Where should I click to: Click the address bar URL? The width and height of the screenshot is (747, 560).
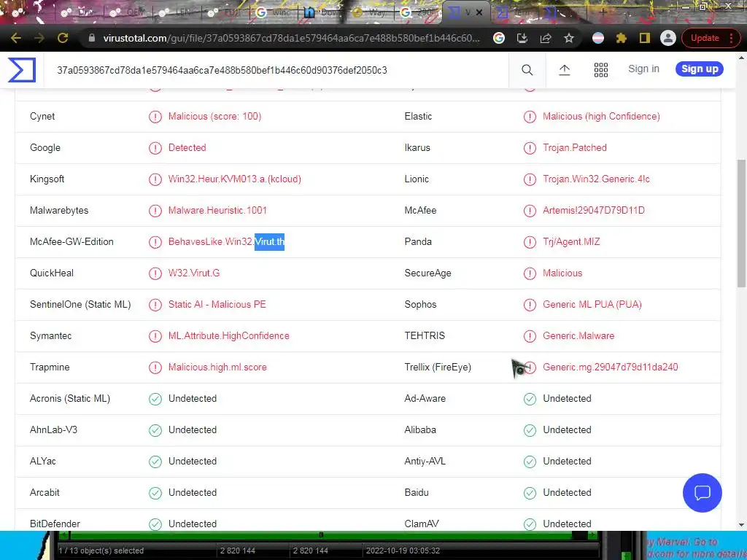pyautogui.click(x=290, y=38)
